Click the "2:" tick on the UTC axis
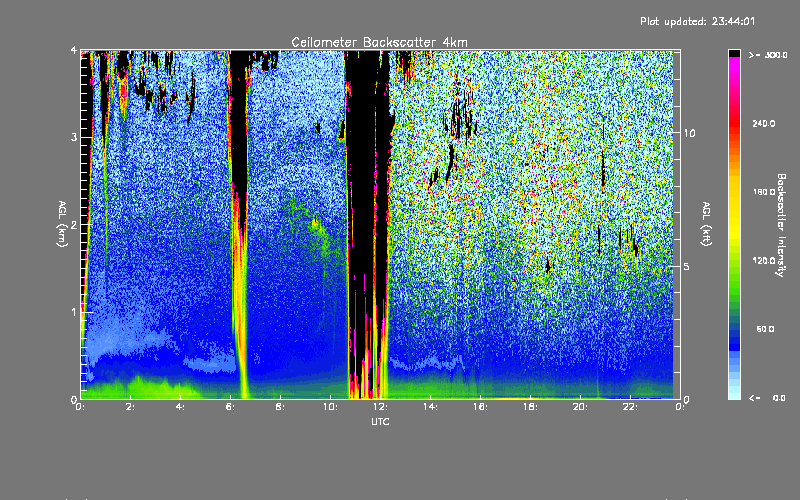 coord(131,407)
